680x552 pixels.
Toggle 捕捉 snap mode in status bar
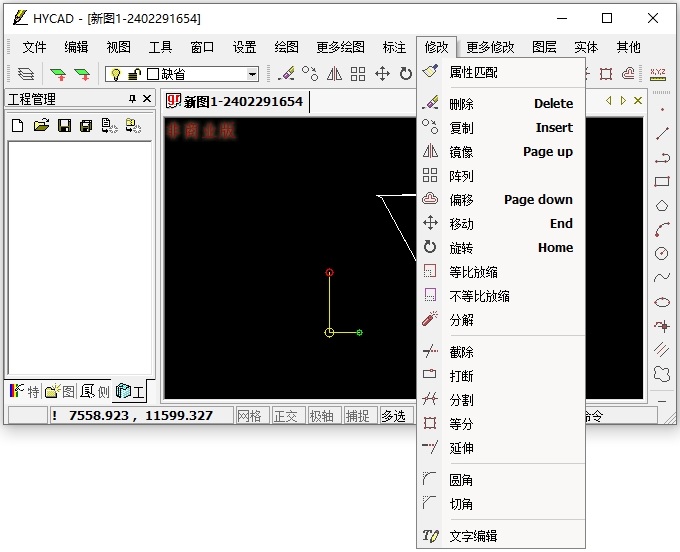point(357,416)
